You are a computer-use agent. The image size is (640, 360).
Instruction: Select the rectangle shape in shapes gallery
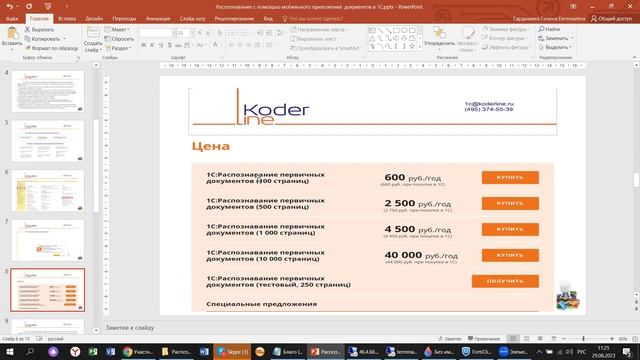(396, 30)
